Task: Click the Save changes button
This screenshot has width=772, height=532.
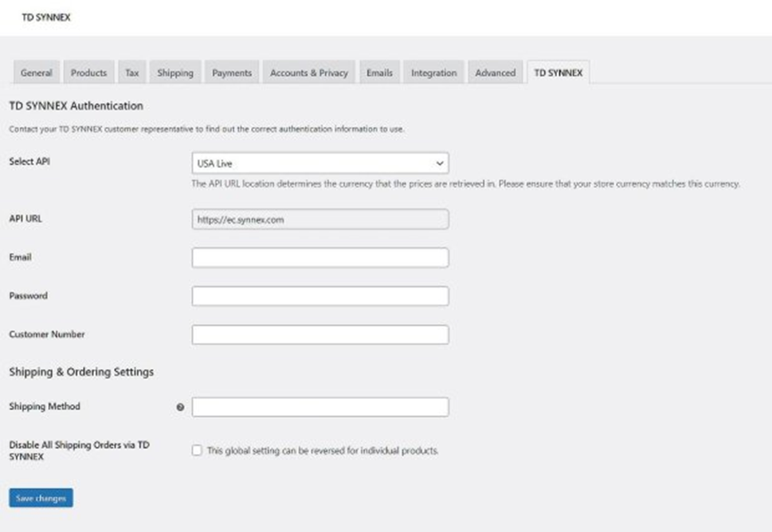Action: click(x=40, y=498)
